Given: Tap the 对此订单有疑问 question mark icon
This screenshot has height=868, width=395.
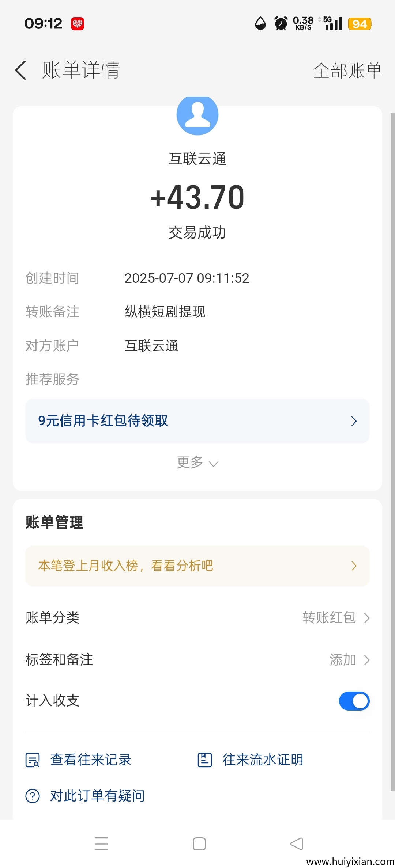Looking at the screenshot, I should click(33, 796).
